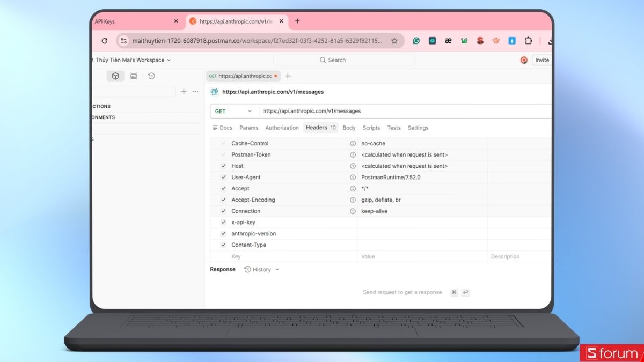
Task: Switch to the Params tab
Action: [x=248, y=128]
